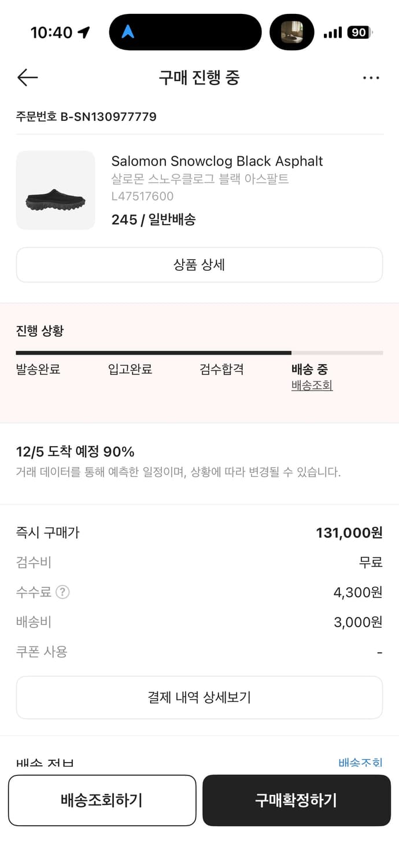399x868 pixels.
Task: Click the back arrow to return
Action: click(x=27, y=78)
